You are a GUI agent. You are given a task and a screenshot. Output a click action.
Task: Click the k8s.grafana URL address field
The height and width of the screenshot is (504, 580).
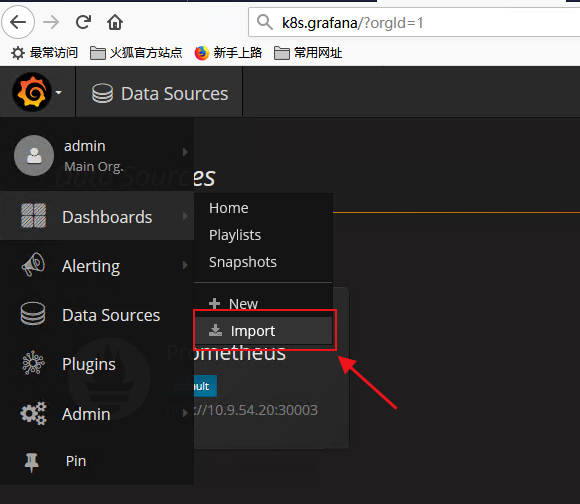(x=414, y=22)
